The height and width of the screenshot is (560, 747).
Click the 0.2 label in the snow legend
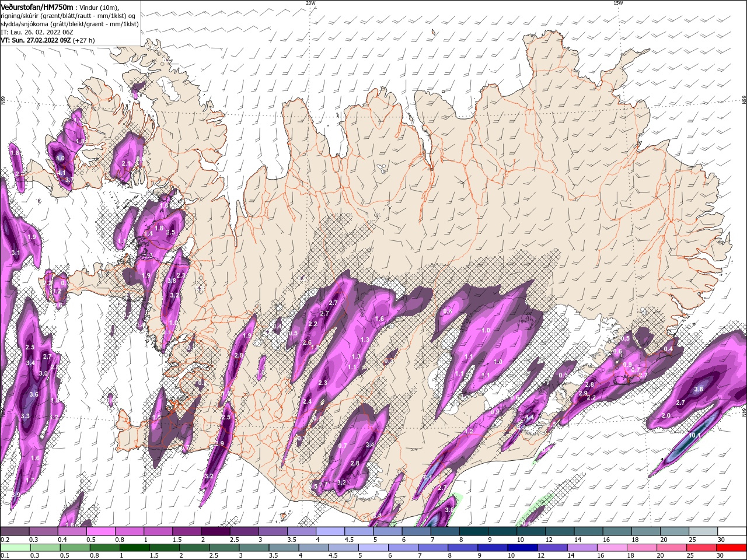click(5, 540)
